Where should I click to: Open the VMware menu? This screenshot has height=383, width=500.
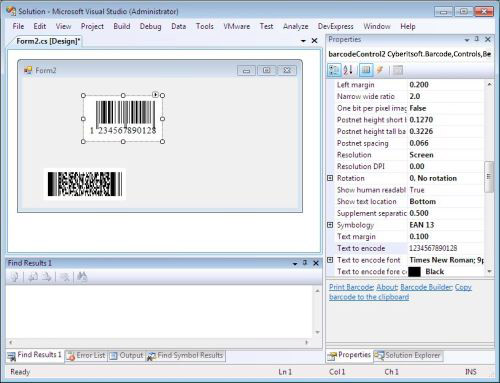237,26
